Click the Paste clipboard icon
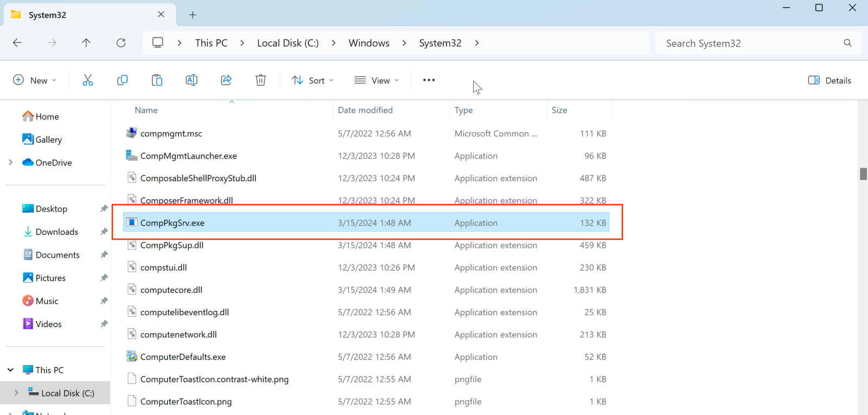Image resolution: width=868 pixels, height=415 pixels. [157, 80]
